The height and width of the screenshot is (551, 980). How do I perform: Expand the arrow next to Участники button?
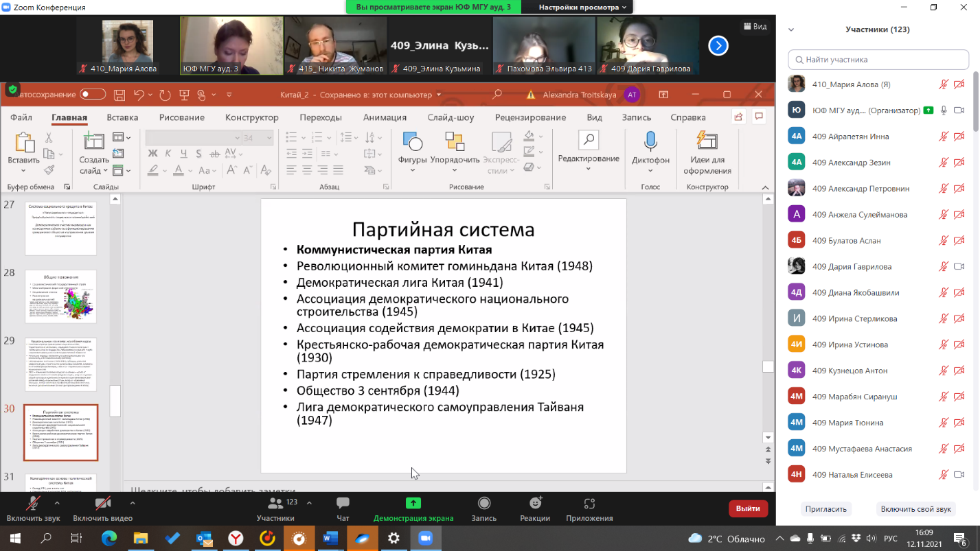(309, 503)
